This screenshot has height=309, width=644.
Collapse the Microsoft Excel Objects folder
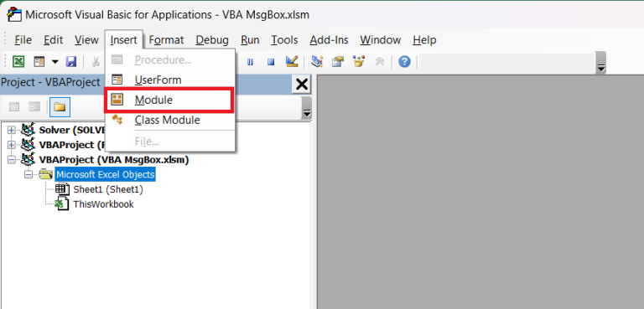(29, 175)
